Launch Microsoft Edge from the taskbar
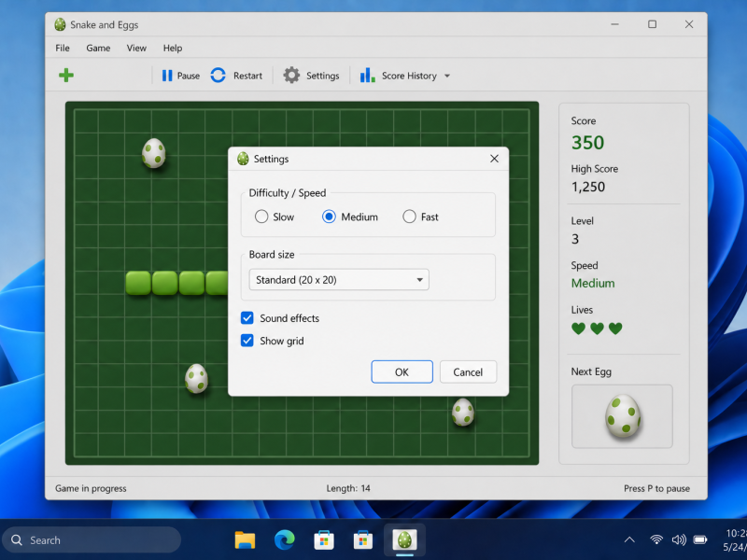 (285, 540)
